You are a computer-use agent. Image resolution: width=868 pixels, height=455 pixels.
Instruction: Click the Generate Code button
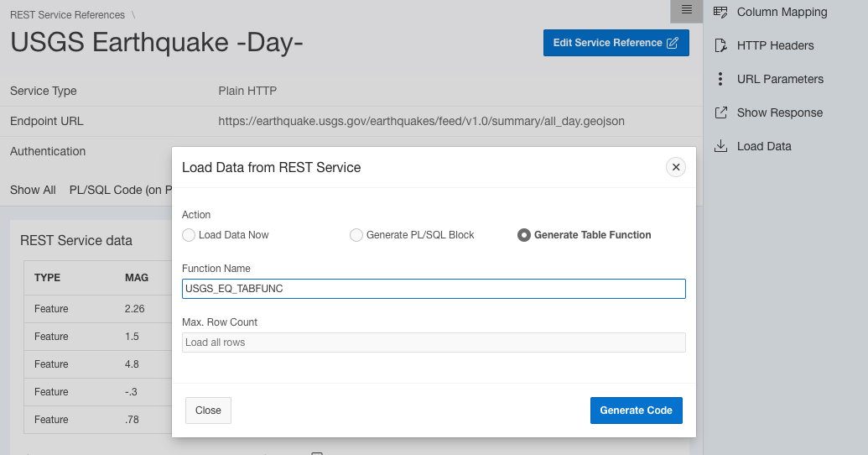[x=636, y=411]
